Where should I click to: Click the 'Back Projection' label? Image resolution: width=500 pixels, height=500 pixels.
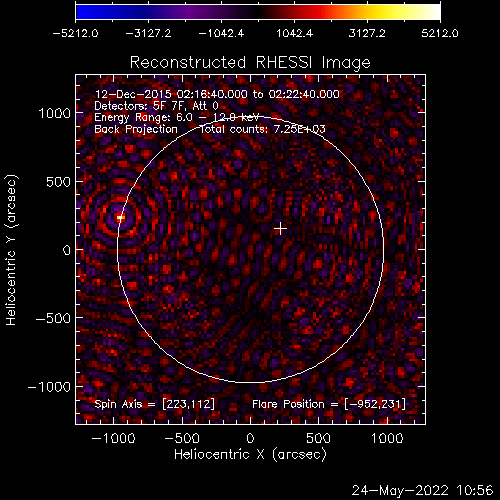point(136,129)
